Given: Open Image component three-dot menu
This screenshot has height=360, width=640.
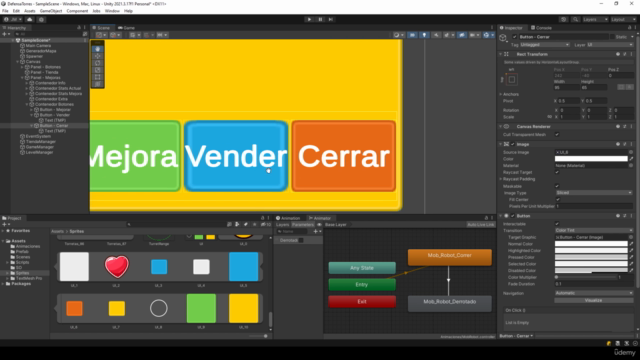Looking at the screenshot, I should coord(631,144).
